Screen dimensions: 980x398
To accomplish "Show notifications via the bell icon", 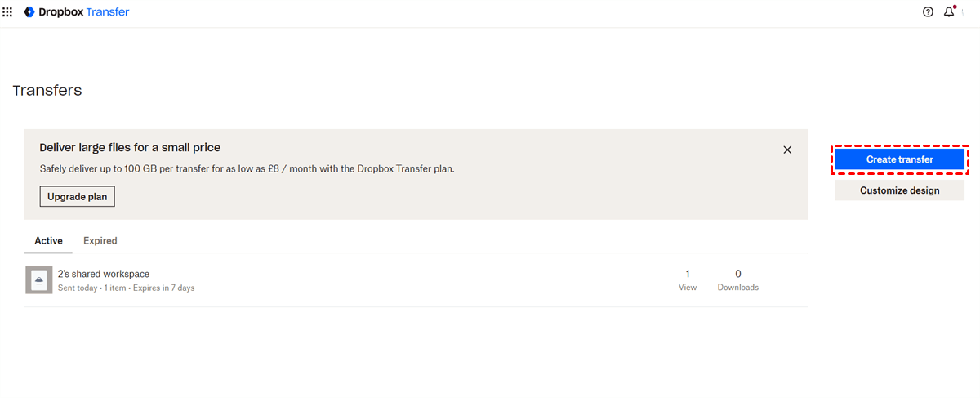I will click(x=948, y=12).
